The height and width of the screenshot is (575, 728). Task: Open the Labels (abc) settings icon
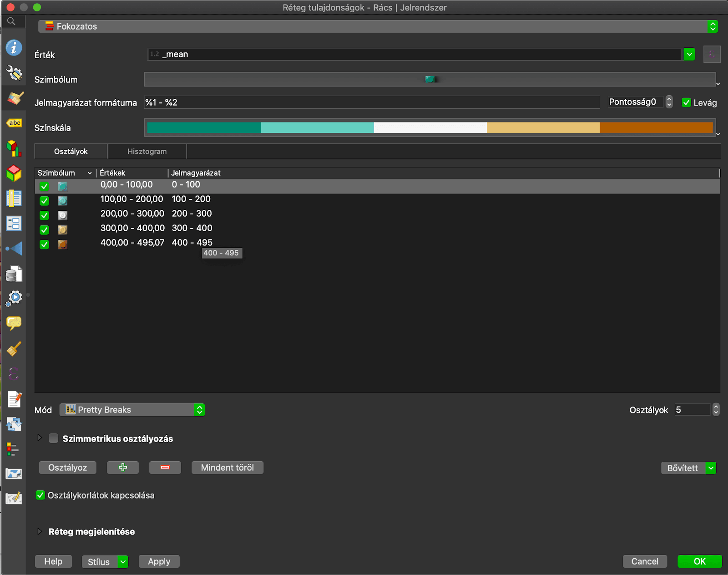tap(14, 123)
